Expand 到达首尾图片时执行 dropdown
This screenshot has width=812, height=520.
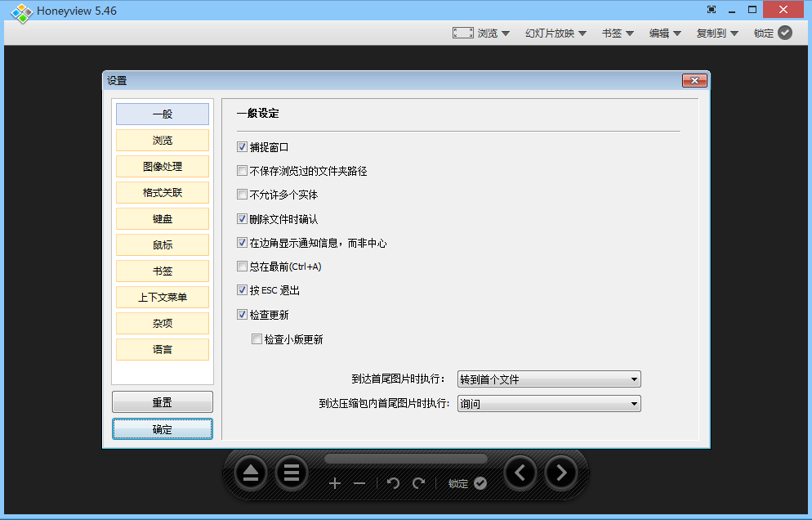tap(549, 379)
